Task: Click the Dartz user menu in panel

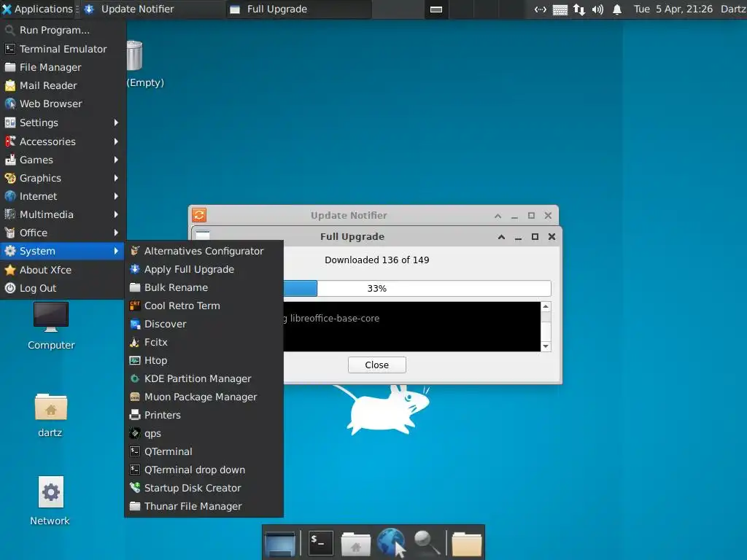Action: tap(732, 9)
